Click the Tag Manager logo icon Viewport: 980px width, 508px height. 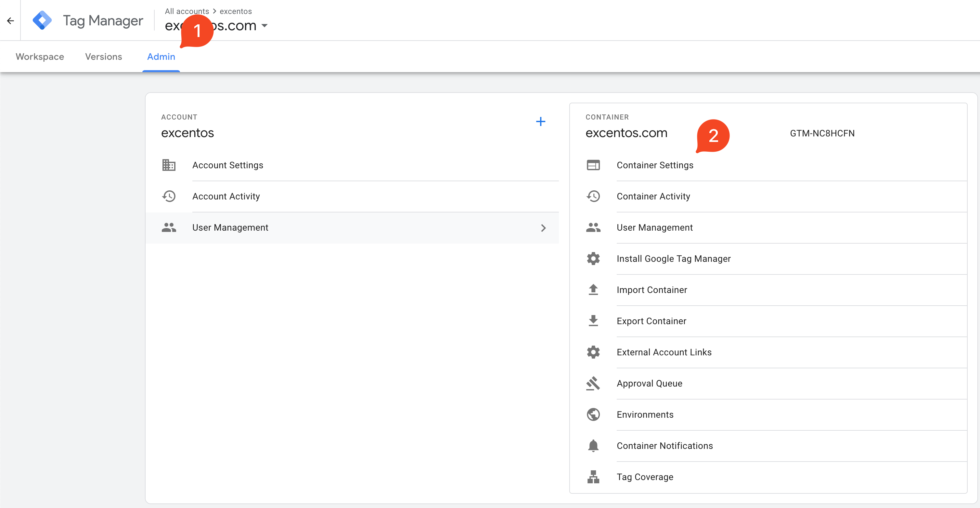point(42,20)
